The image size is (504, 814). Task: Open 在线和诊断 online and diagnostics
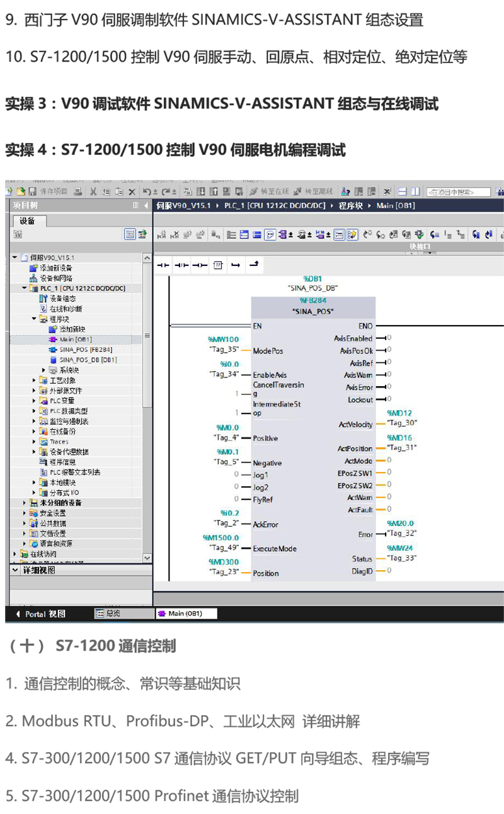[x=60, y=309]
